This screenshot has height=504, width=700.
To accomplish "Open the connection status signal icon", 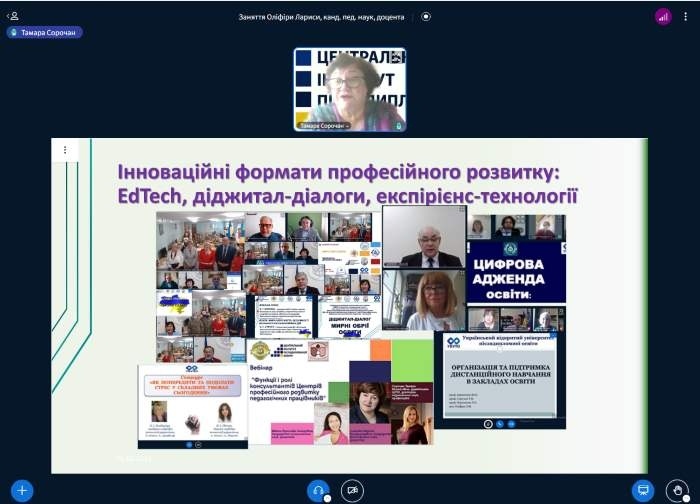I will [x=663, y=16].
